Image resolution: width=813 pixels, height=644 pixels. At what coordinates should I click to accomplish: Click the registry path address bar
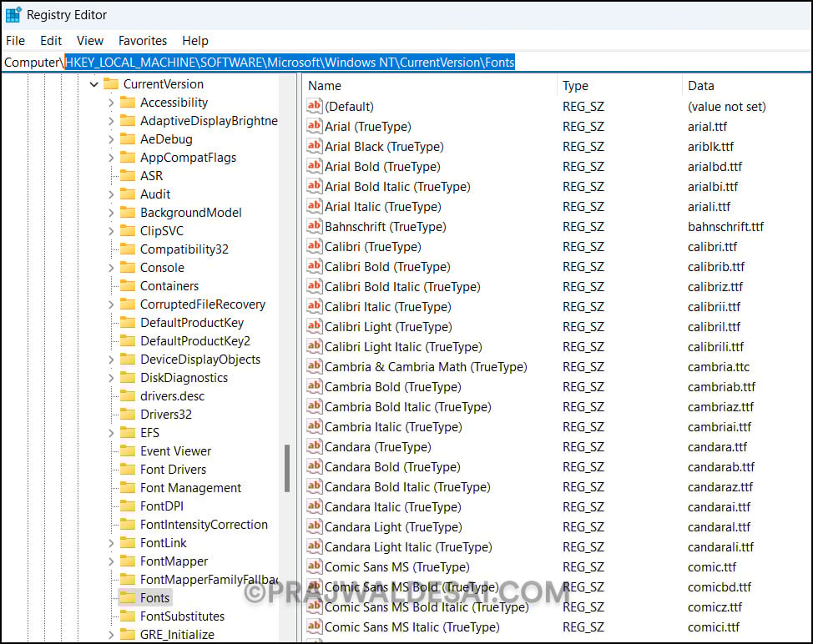click(406, 63)
